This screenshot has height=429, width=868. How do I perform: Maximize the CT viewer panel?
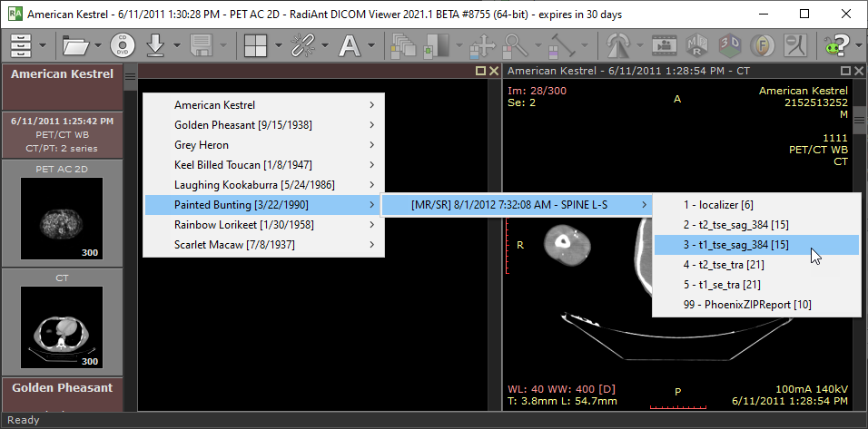(846, 71)
